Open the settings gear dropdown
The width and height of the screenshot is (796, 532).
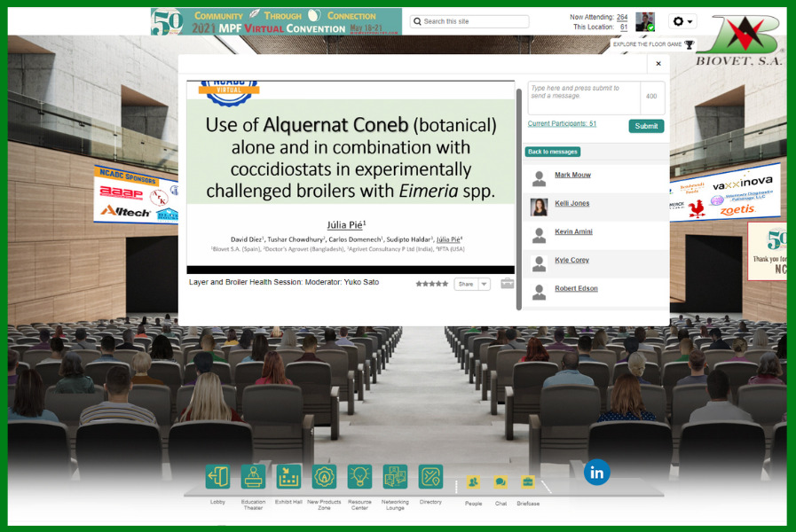pyautogui.click(x=682, y=22)
